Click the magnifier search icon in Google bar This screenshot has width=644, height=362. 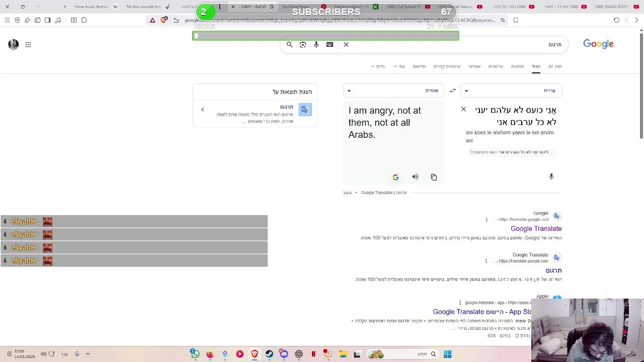pyautogui.click(x=289, y=45)
